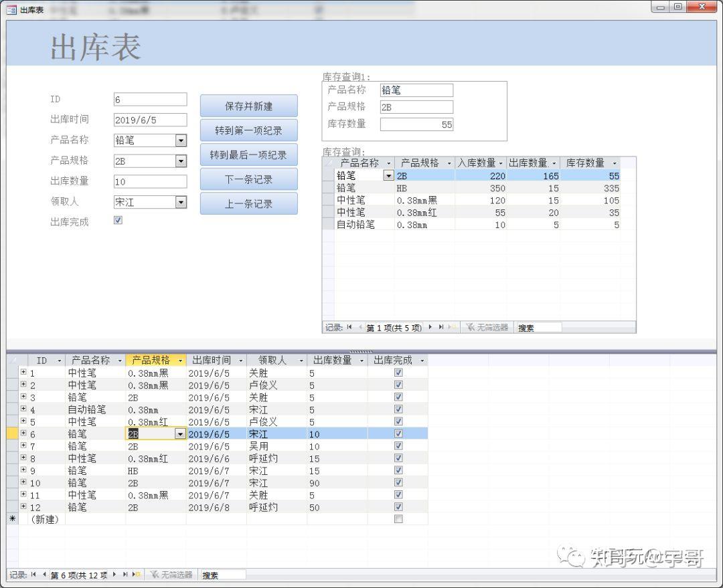Image resolution: width=723 pixels, height=588 pixels.
Task: Expand subdatasheet plus icon for record ID 1
Action: point(23,371)
